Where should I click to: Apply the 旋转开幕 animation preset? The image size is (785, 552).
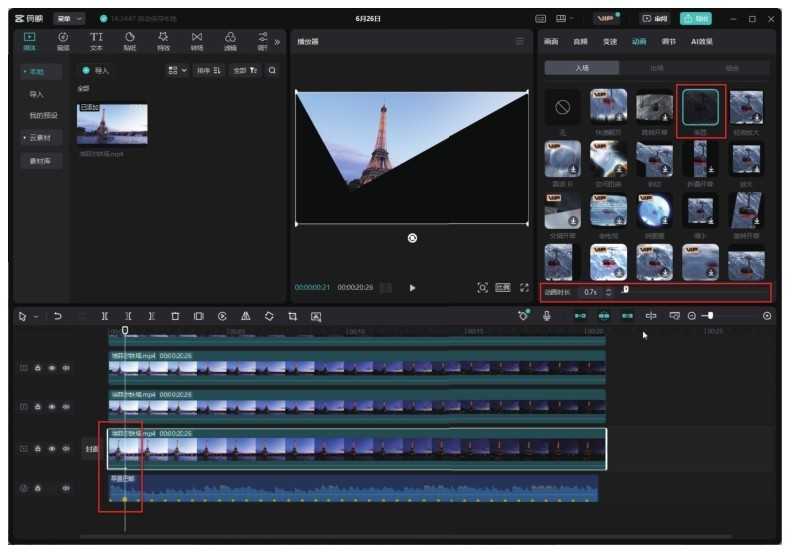(x=746, y=210)
